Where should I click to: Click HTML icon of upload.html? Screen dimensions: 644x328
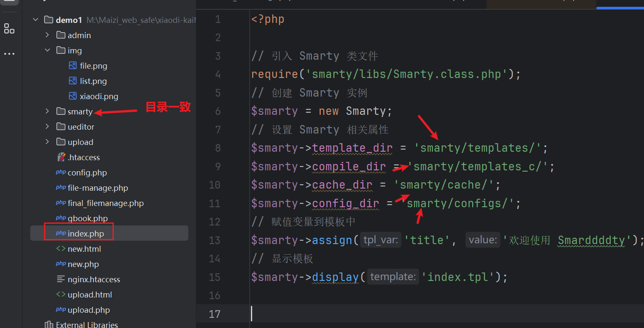point(61,295)
